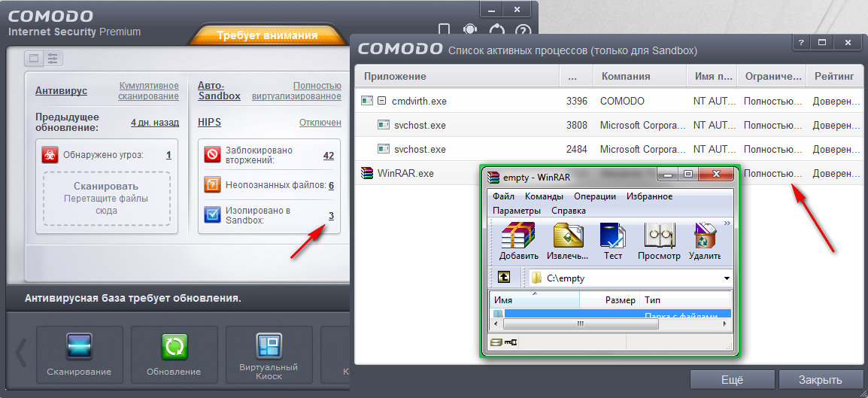Click the mobile device icon in Comodo header
This screenshot has width=868, height=398.
click(444, 29)
